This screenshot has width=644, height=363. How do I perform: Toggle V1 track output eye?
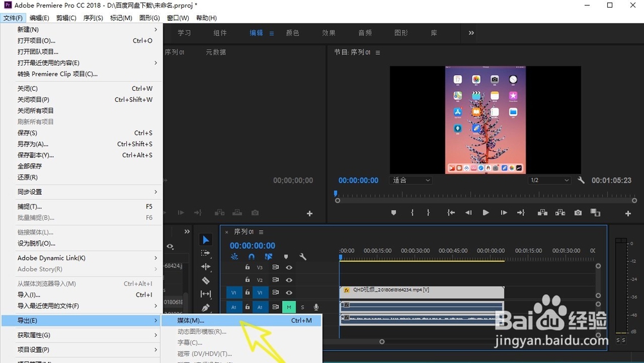289,293
